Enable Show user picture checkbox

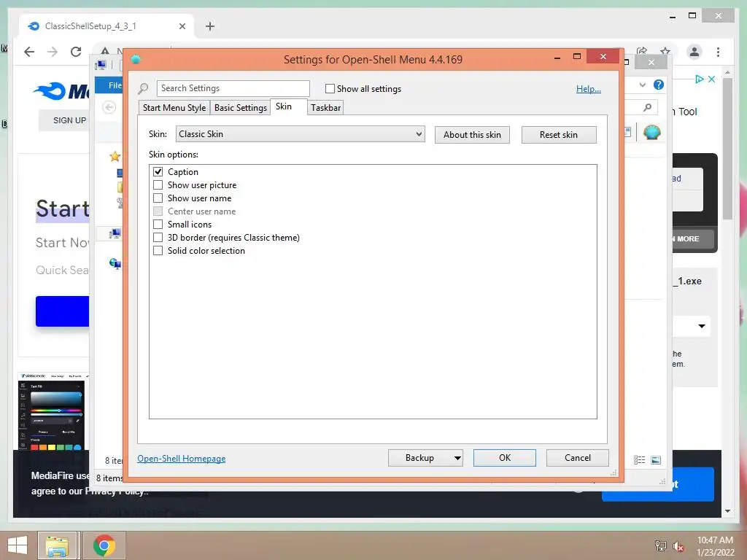tap(158, 184)
